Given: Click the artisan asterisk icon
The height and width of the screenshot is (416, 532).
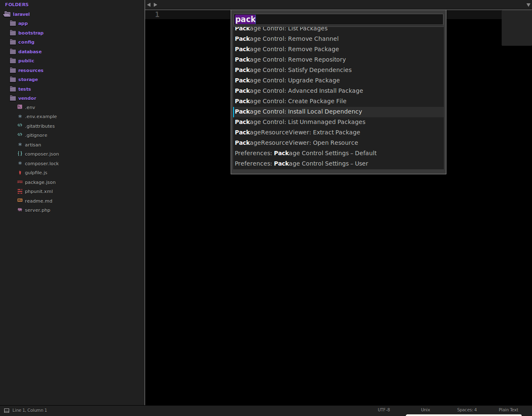Looking at the screenshot, I should (x=20, y=145).
